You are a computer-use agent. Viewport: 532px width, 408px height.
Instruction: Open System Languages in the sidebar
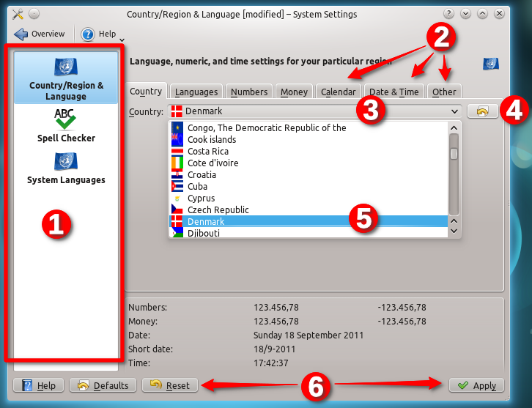coord(66,161)
